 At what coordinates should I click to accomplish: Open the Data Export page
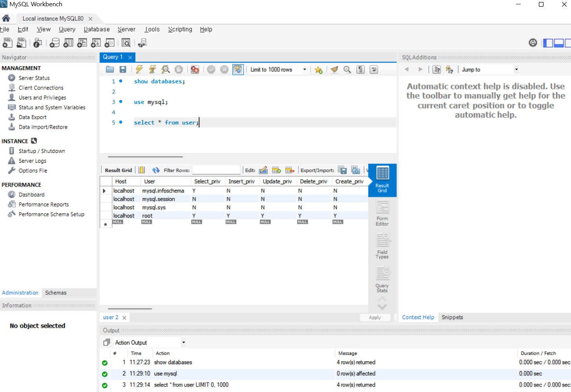33,117
